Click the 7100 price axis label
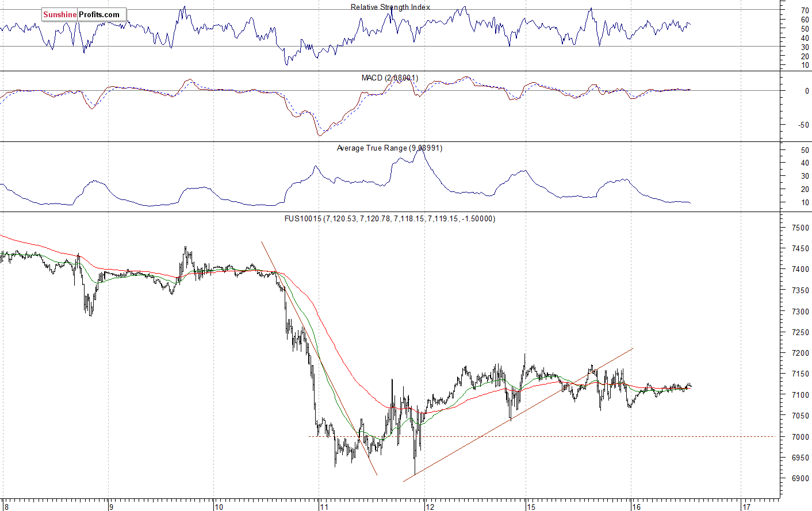 [800, 395]
